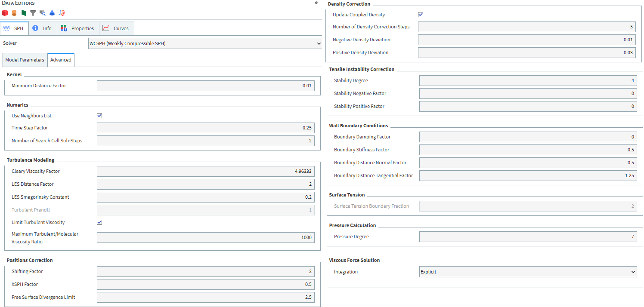Click the Stability Positive Factor field
Viewport: 644px width, 307px height.
tap(528, 106)
